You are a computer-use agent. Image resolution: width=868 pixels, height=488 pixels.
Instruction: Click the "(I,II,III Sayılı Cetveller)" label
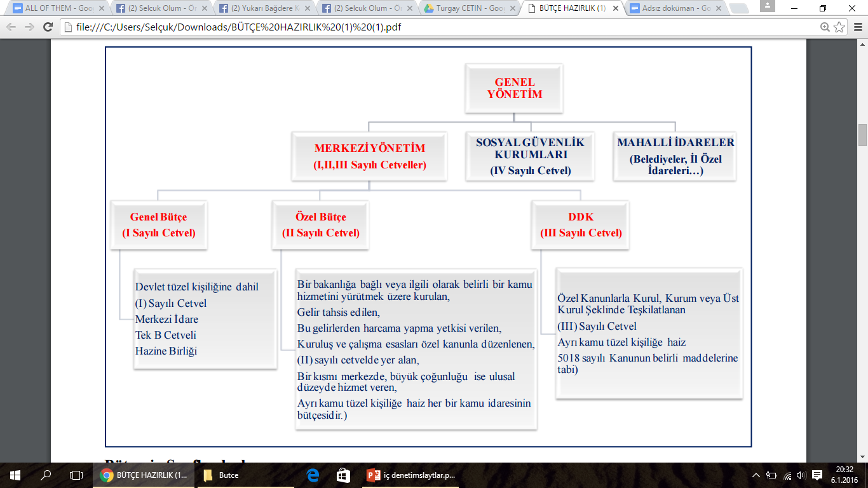tap(370, 165)
